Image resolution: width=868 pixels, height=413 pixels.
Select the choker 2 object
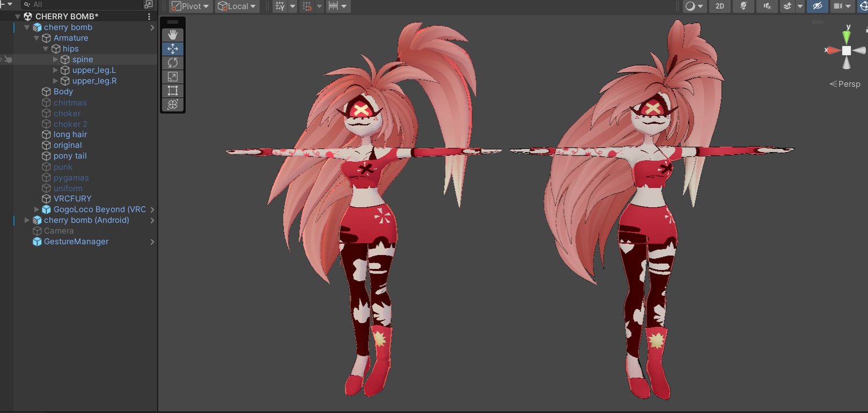point(71,124)
